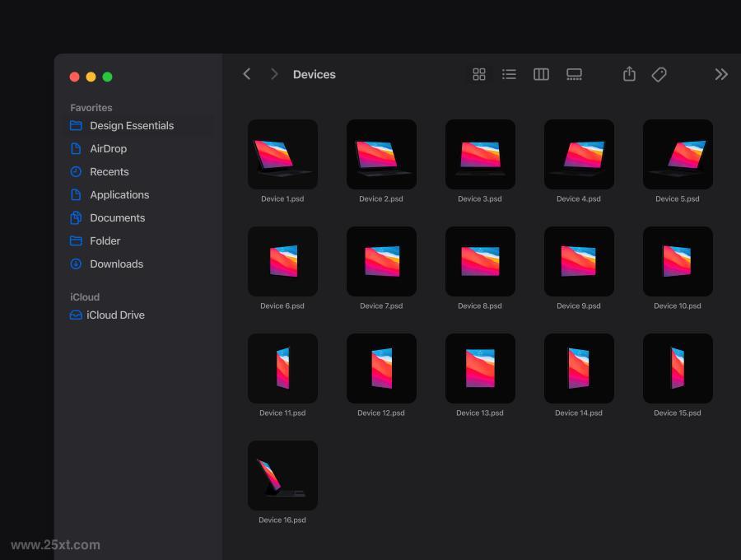Open Design Essentials in sidebar
Image resolution: width=741 pixels, height=560 pixels.
132,126
